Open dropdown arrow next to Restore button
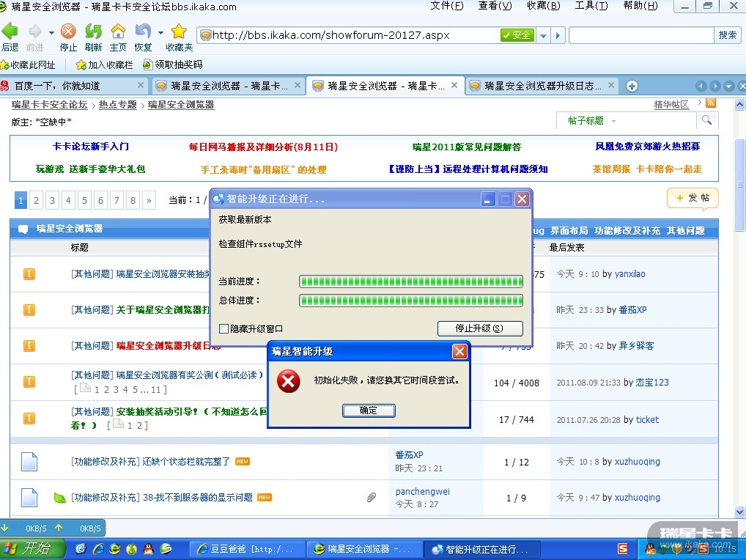 point(160,32)
